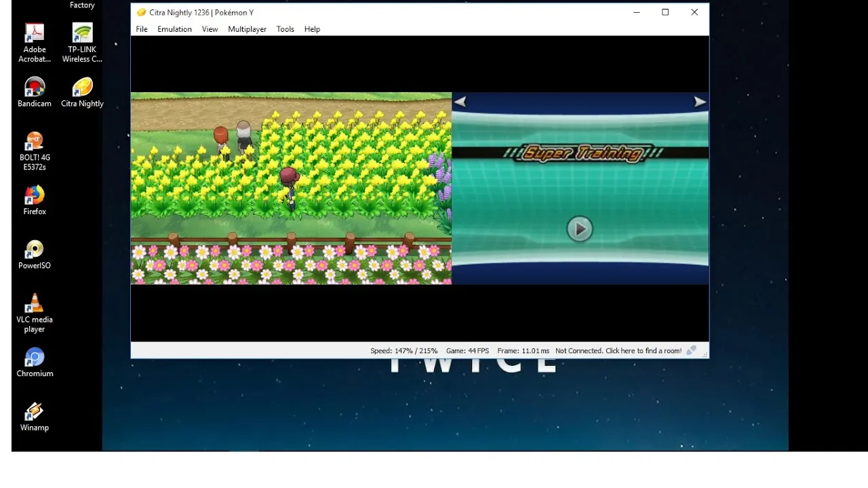The height and width of the screenshot is (488, 868).
Task: Open the File menu
Action: point(142,29)
